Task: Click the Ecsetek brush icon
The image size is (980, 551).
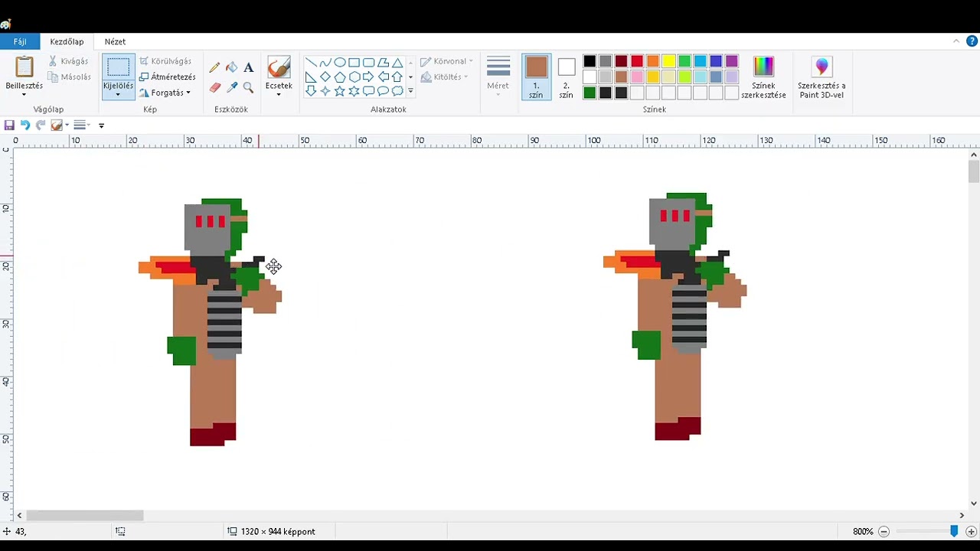Action: pyautogui.click(x=279, y=67)
